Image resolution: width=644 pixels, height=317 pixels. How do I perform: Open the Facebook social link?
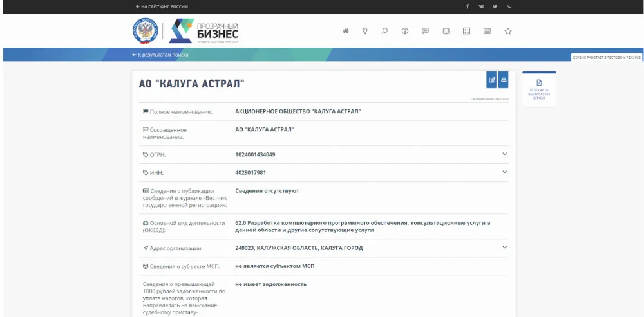(468, 6)
